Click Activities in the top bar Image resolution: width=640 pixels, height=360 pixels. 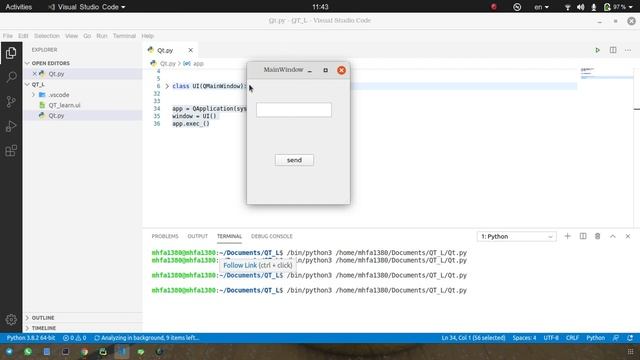[x=18, y=7]
